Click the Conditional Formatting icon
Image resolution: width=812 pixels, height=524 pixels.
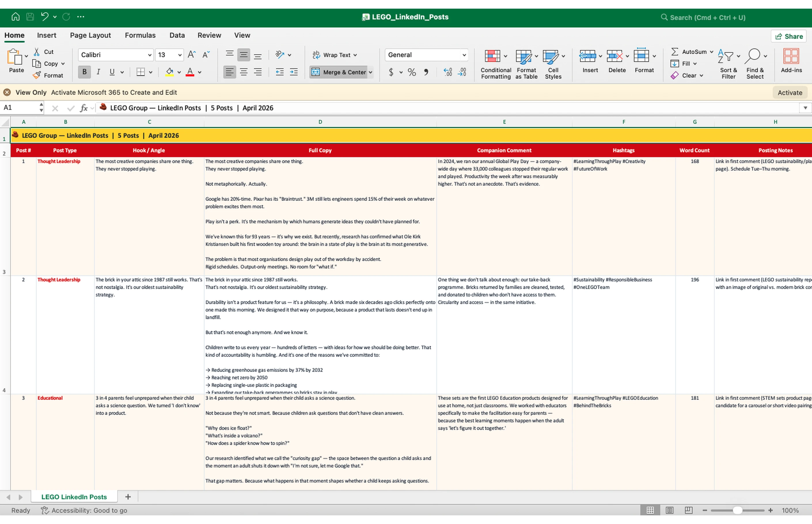tap(492, 56)
